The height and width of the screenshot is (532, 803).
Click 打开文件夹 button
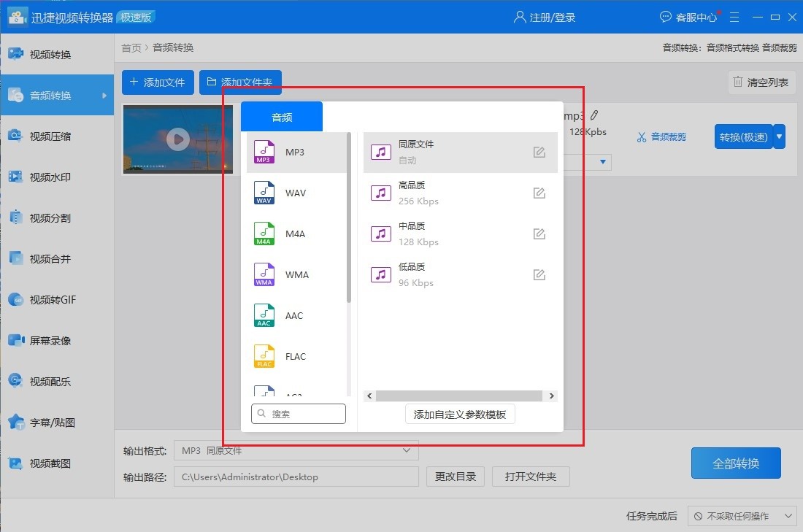(x=531, y=477)
